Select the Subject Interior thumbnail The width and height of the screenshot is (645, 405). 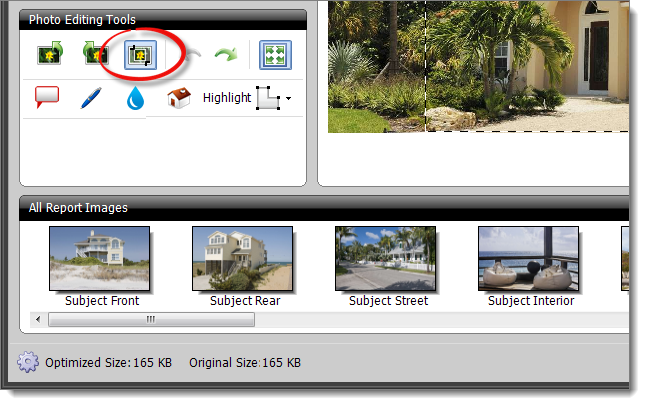[529, 258]
